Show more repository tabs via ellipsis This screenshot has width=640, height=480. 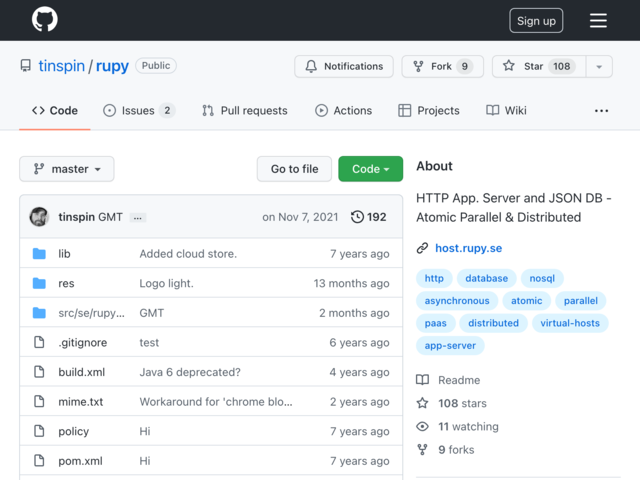click(x=601, y=111)
